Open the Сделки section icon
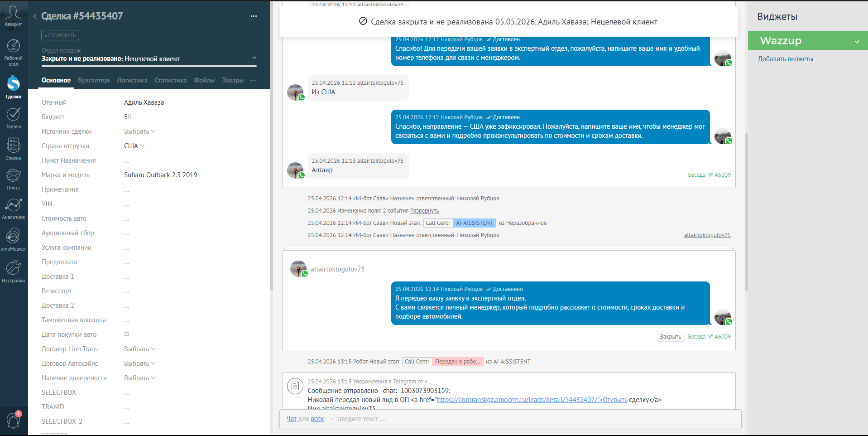The image size is (868, 436). tap(13, 83)
